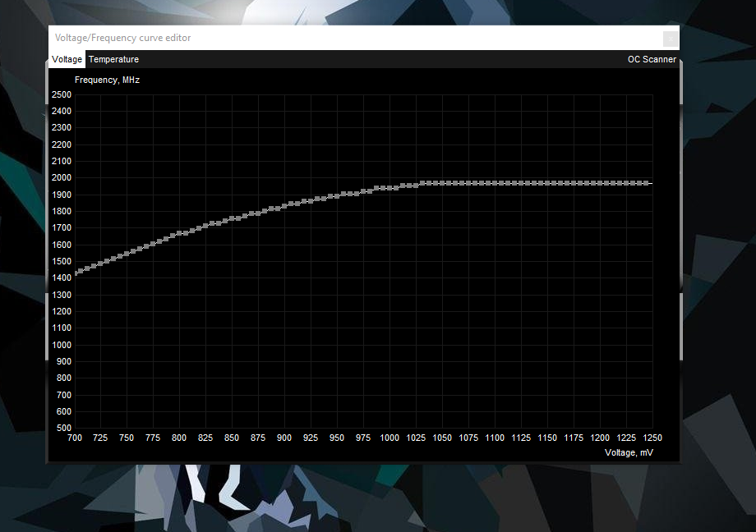
Task: Click the 1900 frequency axis value
Action: tap(62, 195)
